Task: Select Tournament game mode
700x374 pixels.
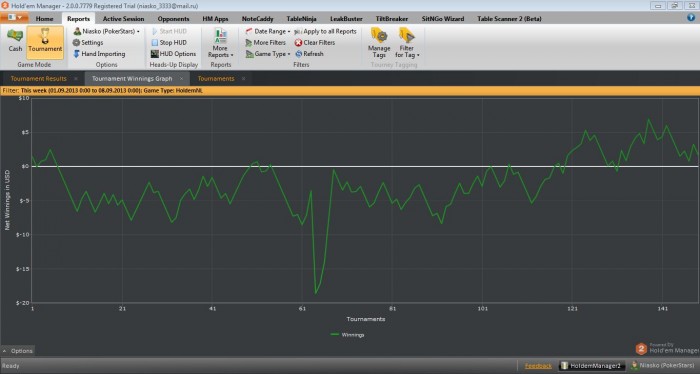Action: pyautogui.click(x=45, y=42)
